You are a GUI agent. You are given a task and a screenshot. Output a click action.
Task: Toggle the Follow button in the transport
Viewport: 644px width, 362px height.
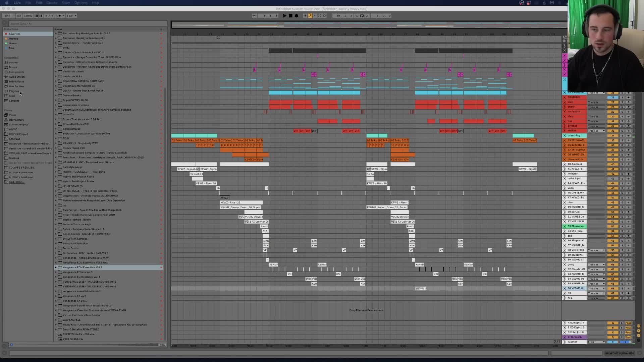click(x=254, y=16)
